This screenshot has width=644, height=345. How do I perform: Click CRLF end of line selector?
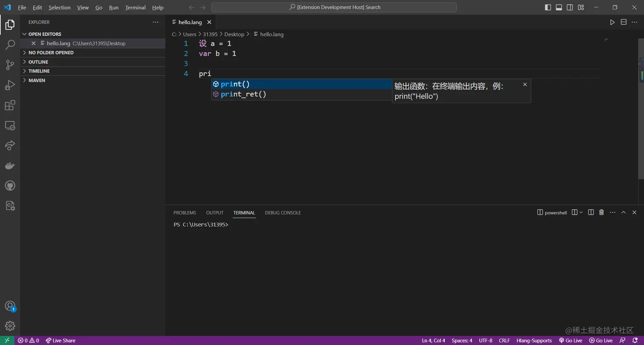click(x=504, y=340)
